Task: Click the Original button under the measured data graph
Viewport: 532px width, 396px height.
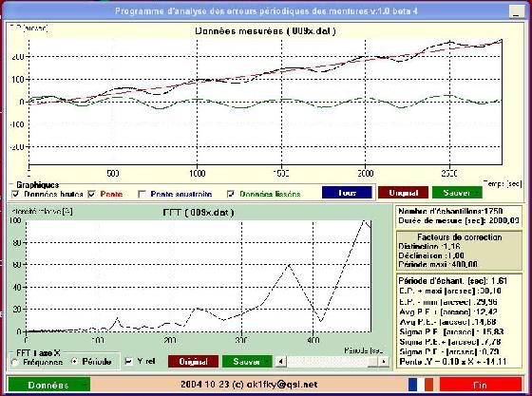Action: [x=403, y=193]
